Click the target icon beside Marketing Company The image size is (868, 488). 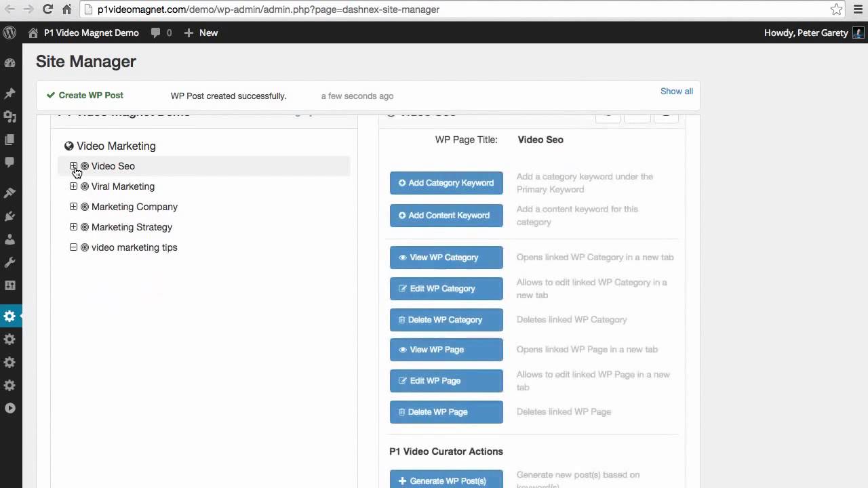click(x=85, y=207)
